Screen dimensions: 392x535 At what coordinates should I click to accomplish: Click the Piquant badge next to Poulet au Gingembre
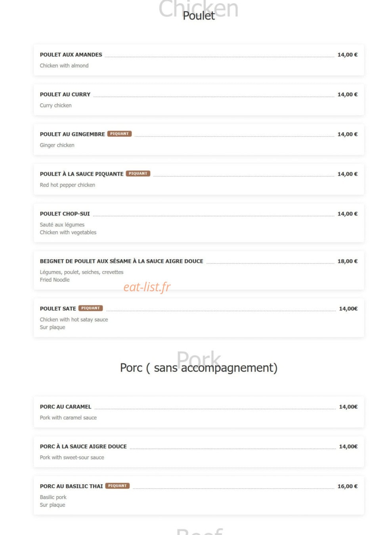119,134
